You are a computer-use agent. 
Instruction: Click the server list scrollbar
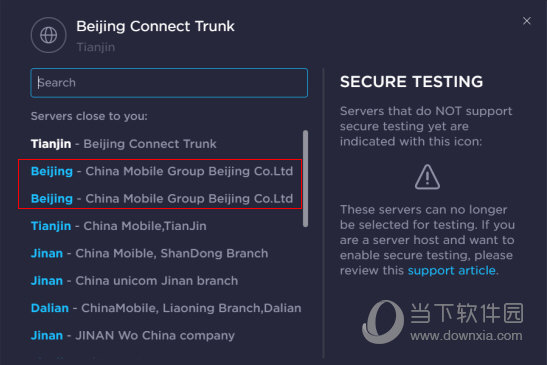(x=306, y=179)
